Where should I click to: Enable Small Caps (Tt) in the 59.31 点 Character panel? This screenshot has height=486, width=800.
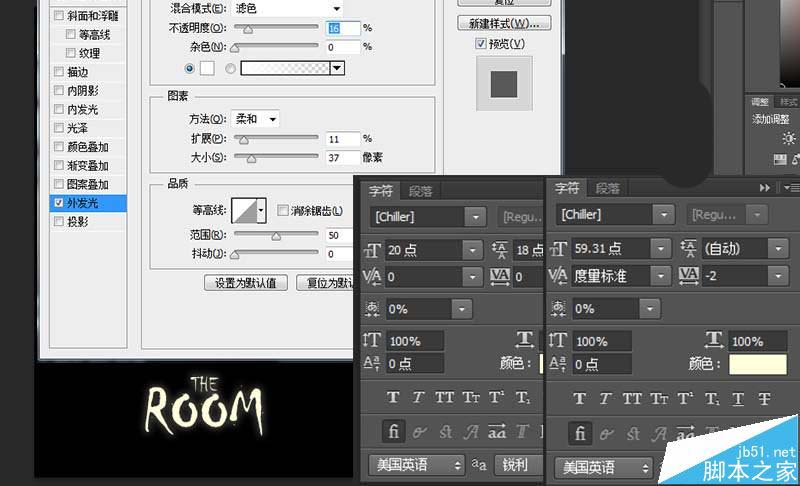tap(658, 398)
